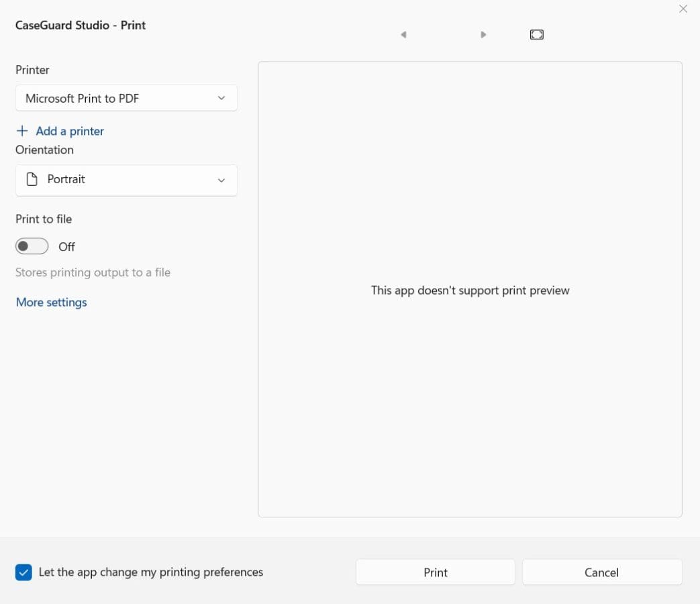Click the "Stores printing output to a file" text
Image resolution: width=700 pixels, height=604 pixels.
(x=93, y=272)
